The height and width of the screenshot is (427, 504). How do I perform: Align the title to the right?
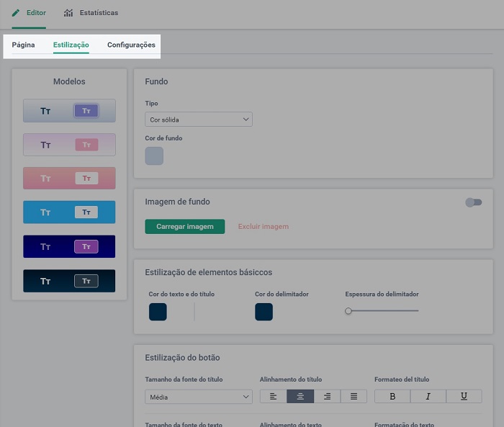point(327,396)
